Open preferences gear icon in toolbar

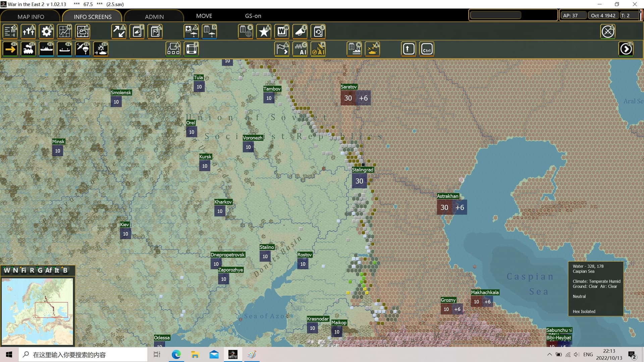(47, 32)
